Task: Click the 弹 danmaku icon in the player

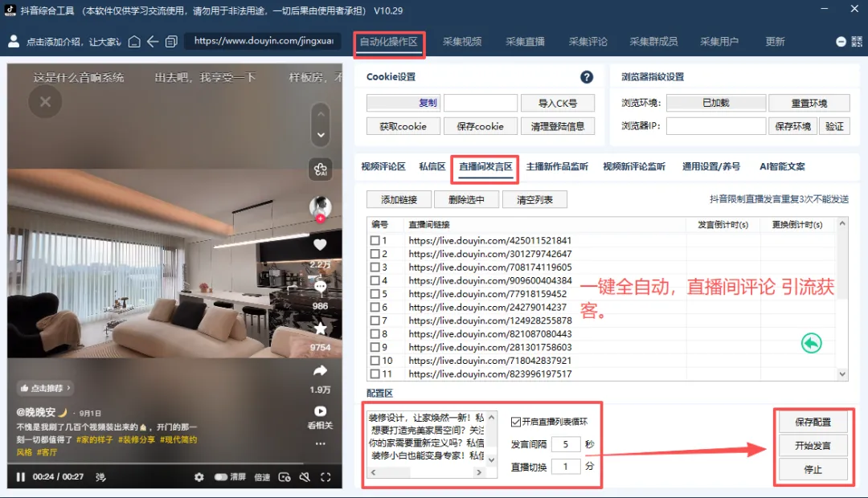Action: 100,477
